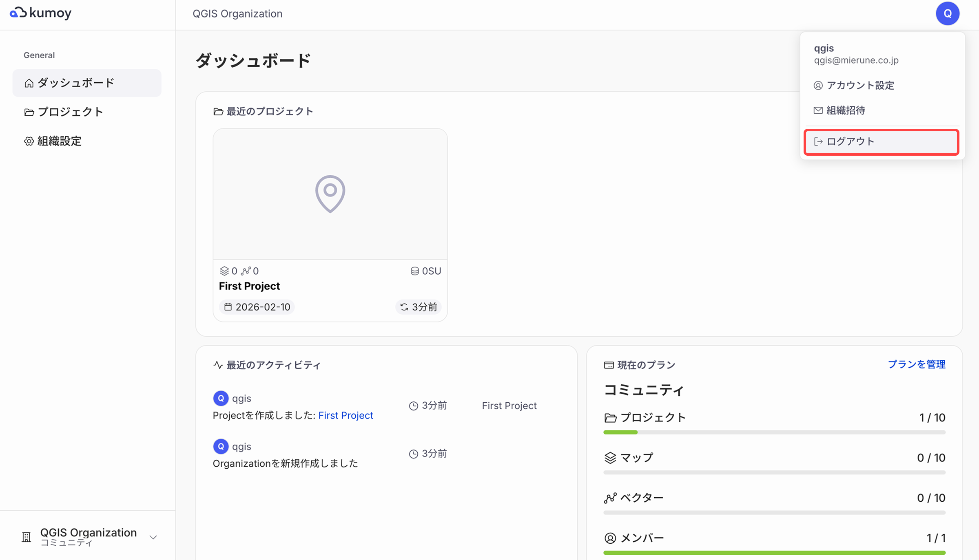The image size is (979, 560).
Task: Open 組織設定 via the gear icon
Action: coord(29,141)
